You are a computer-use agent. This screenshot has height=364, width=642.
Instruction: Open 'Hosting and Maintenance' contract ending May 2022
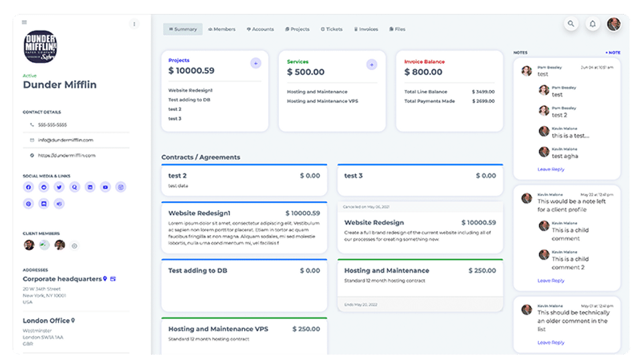[420, 285]
